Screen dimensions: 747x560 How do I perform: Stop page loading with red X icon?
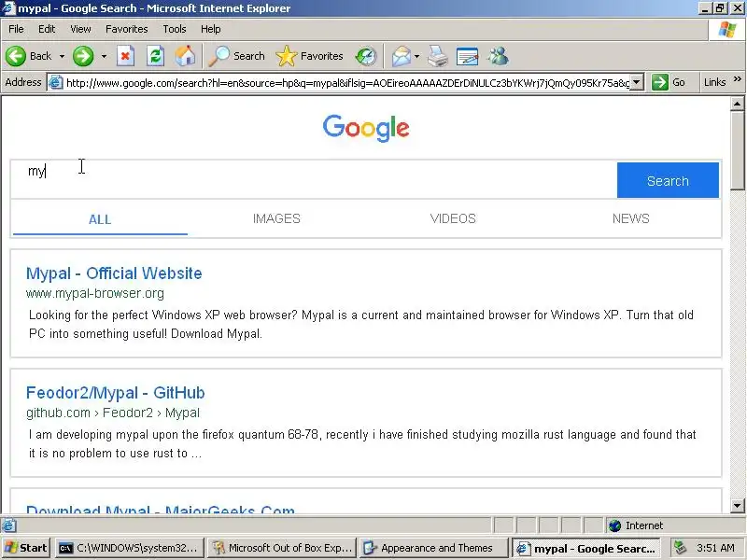point(125,56)
